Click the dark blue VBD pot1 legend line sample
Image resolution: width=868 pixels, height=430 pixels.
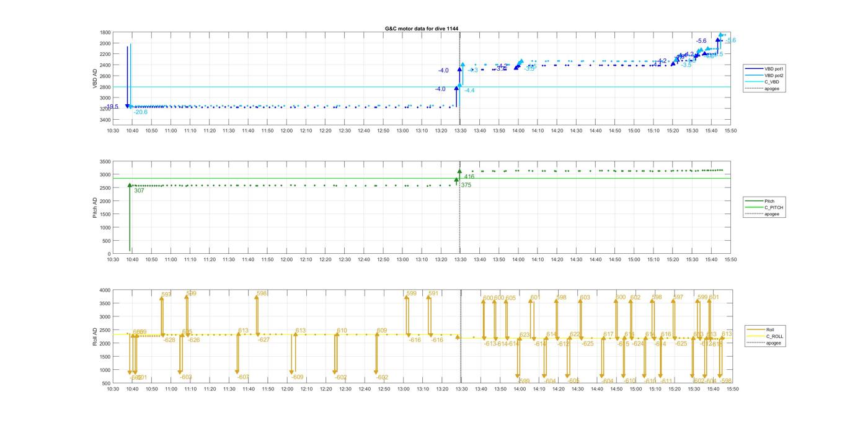(x=754, y=68)
